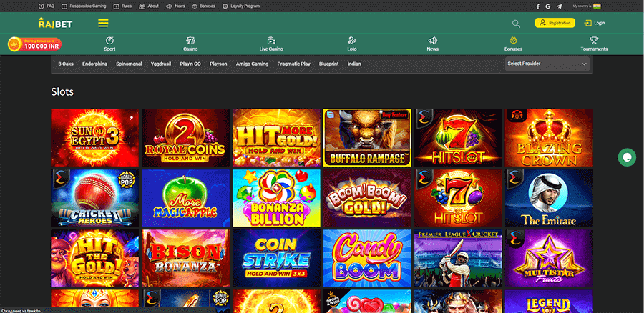Filter by Spinomenal provider
This screenshot has height=313, width=644.
129,64
